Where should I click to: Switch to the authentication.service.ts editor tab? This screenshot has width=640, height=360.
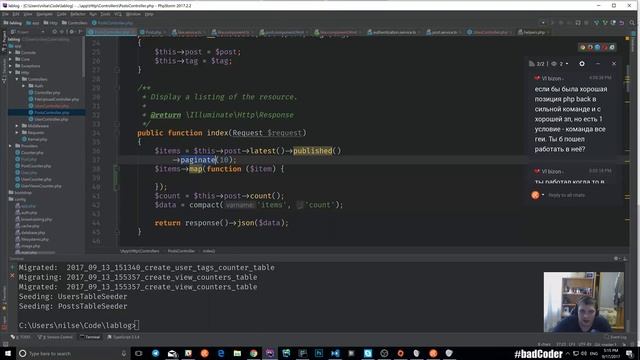coord(394,32)
